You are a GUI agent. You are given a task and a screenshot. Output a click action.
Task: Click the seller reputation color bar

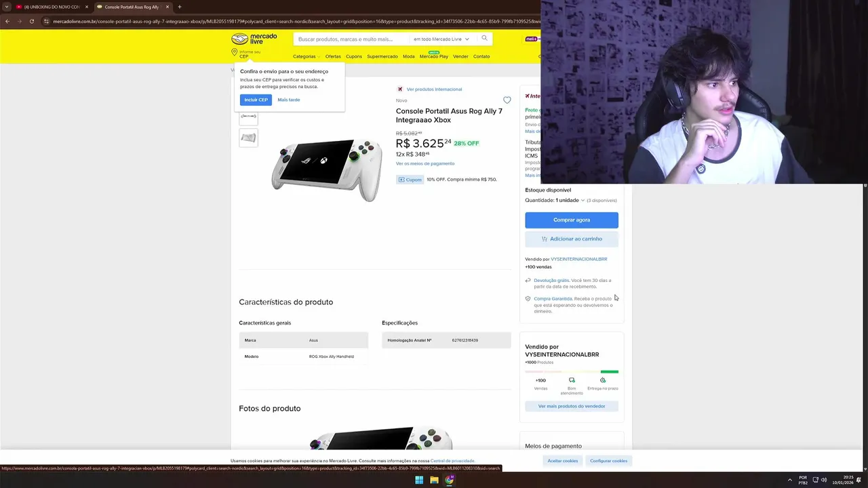[x=572, y=371]
